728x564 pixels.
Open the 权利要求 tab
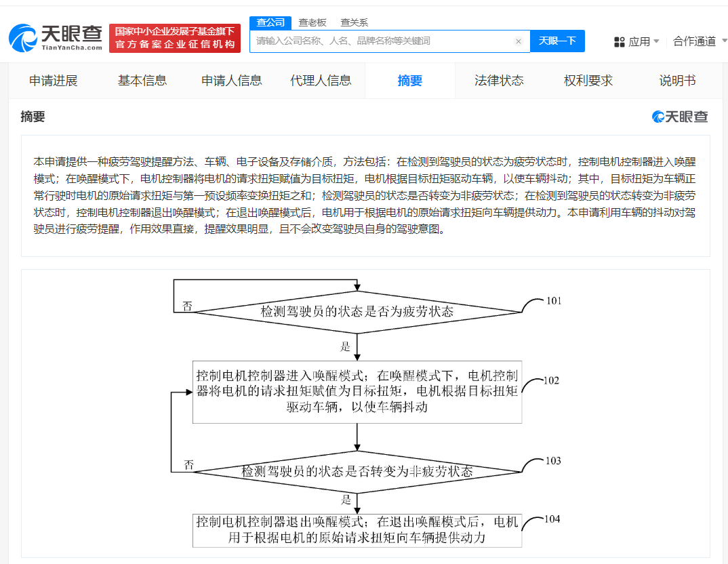coord(587,80)
